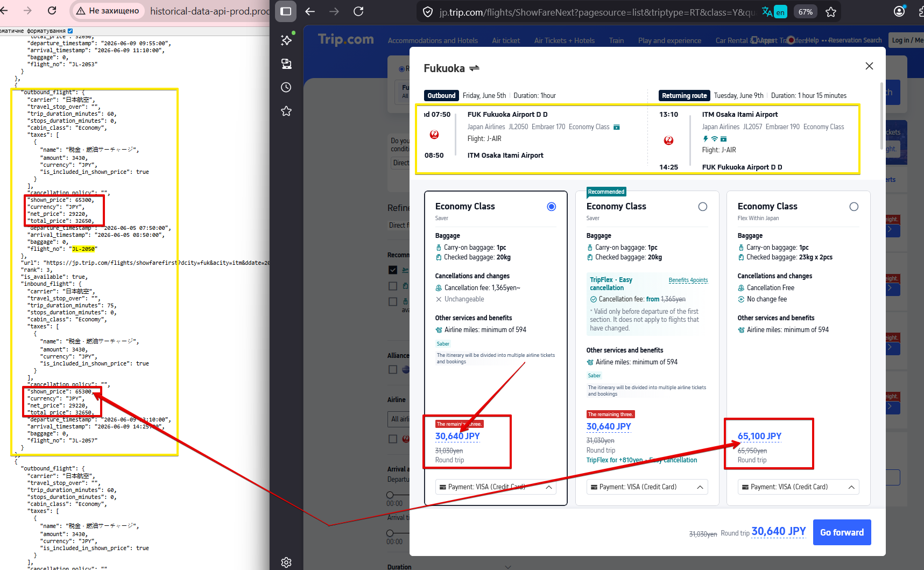Expand Payment VISA dropdown in Flex card
The width and height of the screenshot is (924, 570).
799,487
